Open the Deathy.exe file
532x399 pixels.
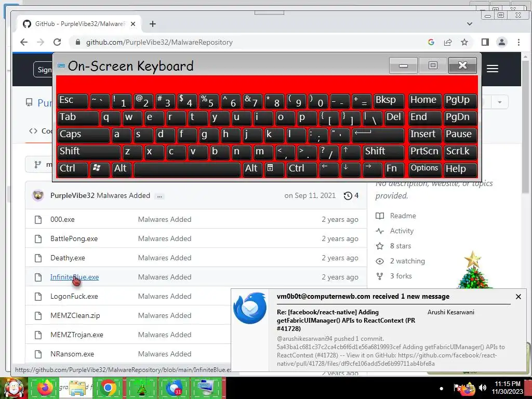tap(68, 258)
